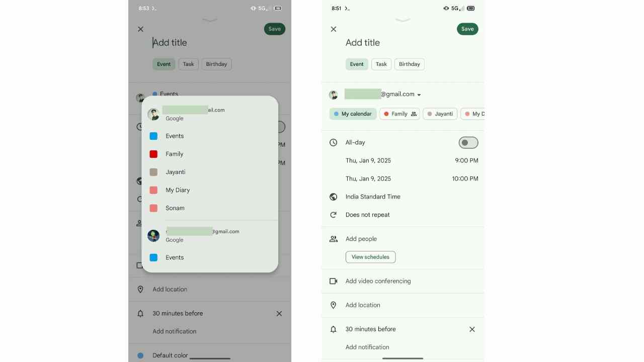Select My calendar chip
This screenshot has height=362, width=644.
click(353, 114)
